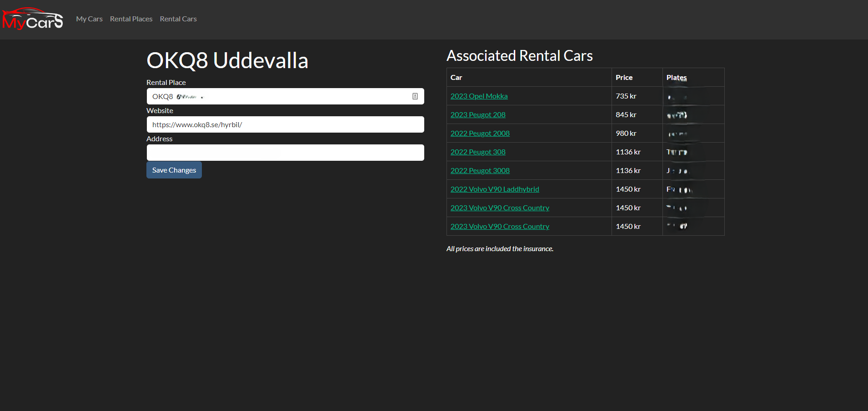868x411 pixels.
Task: Select the 1136 kr price for Peugot 3008
Action: point(637,171)
